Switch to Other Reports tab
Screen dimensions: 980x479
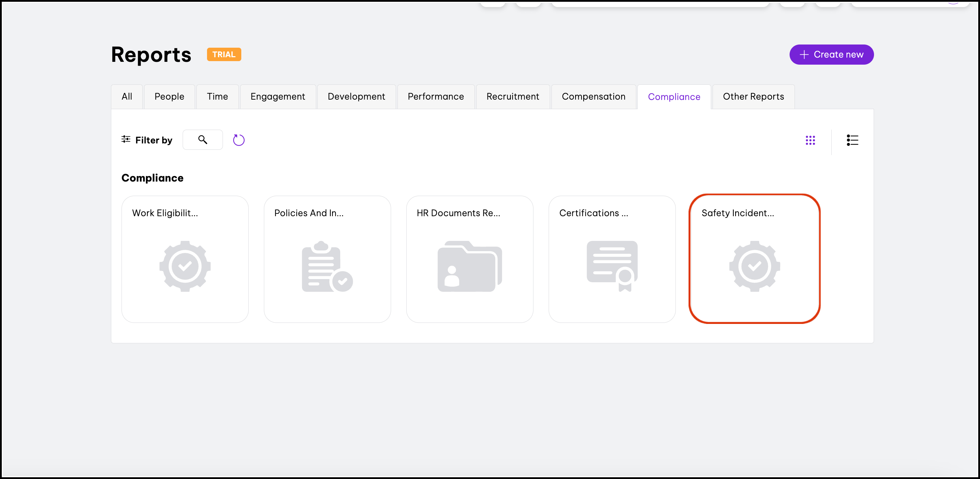pyautogui.click(x=753, y=97)
